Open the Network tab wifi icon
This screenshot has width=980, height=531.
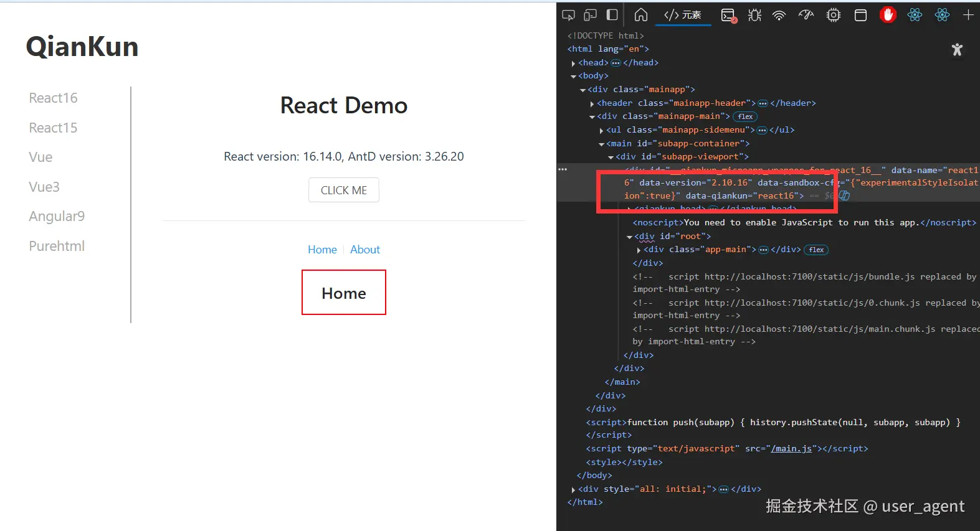779,15
